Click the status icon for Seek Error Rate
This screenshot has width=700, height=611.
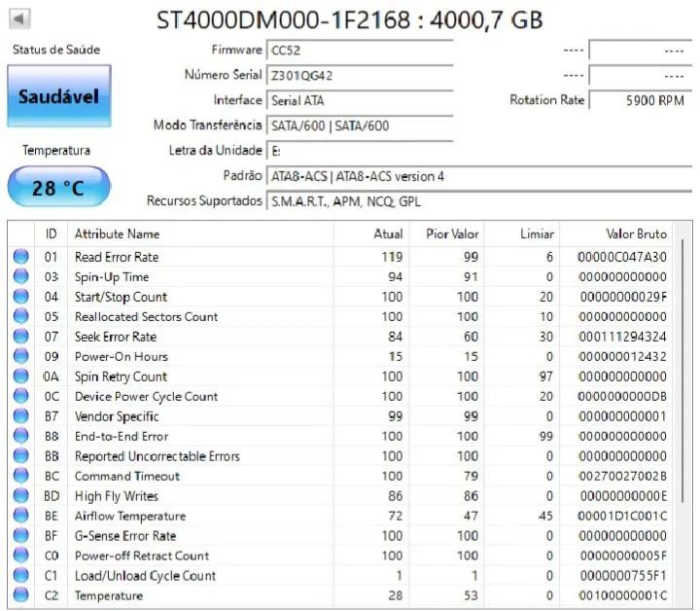point(21,337)
